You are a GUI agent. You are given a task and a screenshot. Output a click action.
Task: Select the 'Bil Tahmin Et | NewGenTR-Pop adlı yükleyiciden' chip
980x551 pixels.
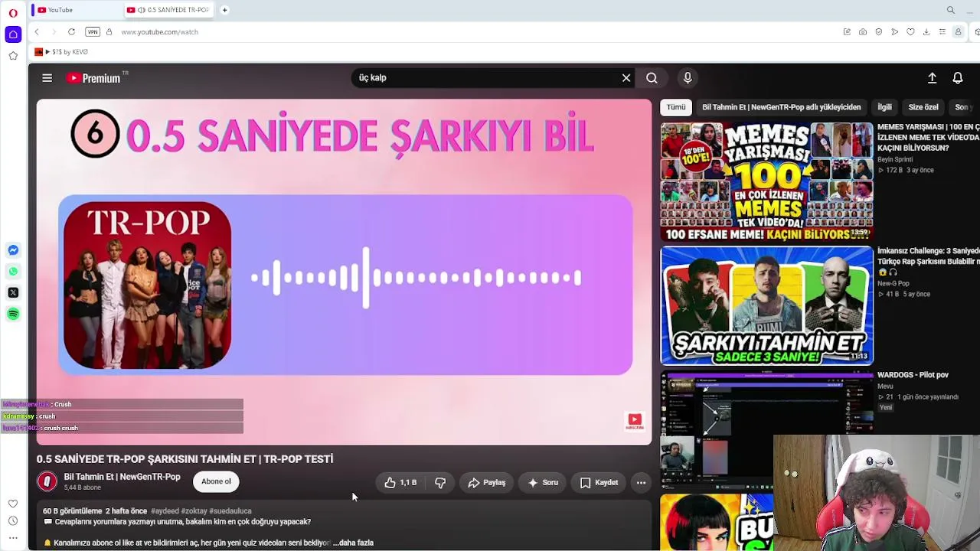pos(782,107)
